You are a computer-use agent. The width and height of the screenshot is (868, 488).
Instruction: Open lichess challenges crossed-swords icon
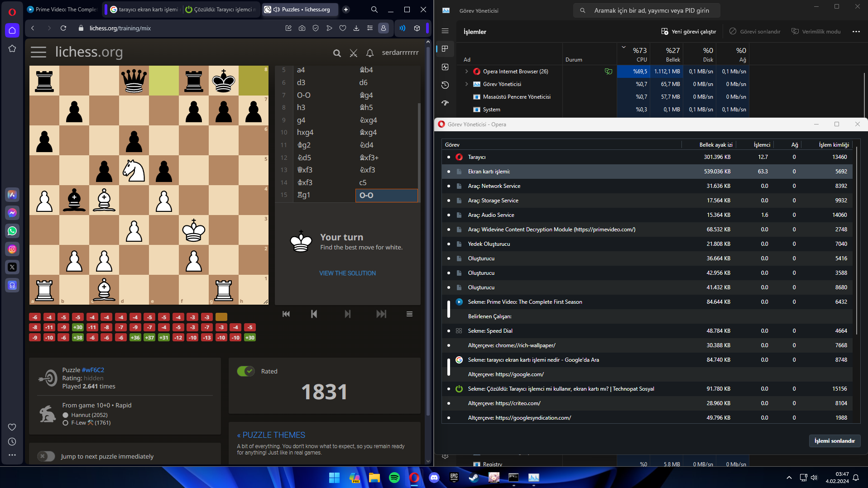354,53
